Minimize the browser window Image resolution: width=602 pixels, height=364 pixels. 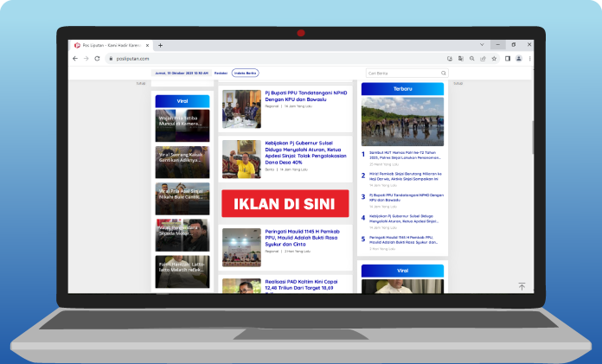tap(498, 45)
